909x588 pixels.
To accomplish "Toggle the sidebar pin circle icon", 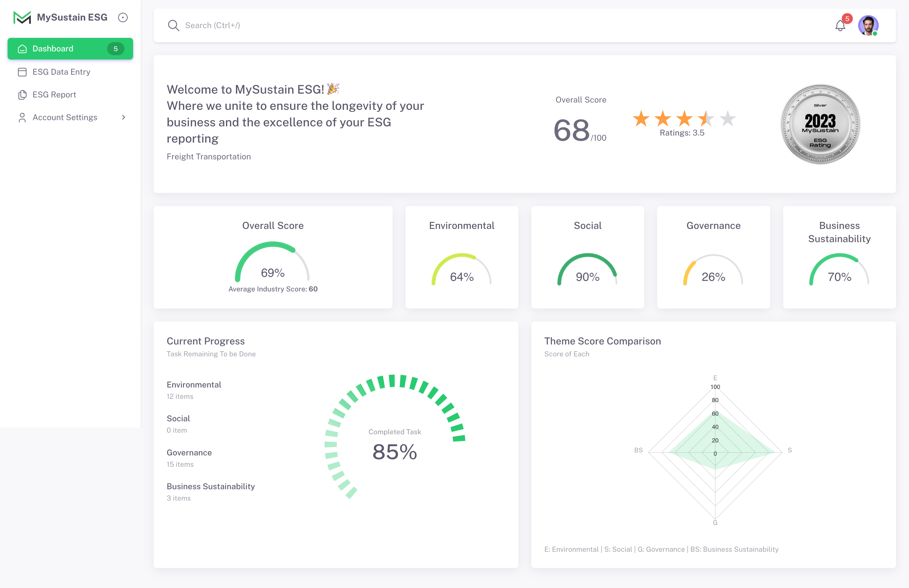I will point(123,18).
